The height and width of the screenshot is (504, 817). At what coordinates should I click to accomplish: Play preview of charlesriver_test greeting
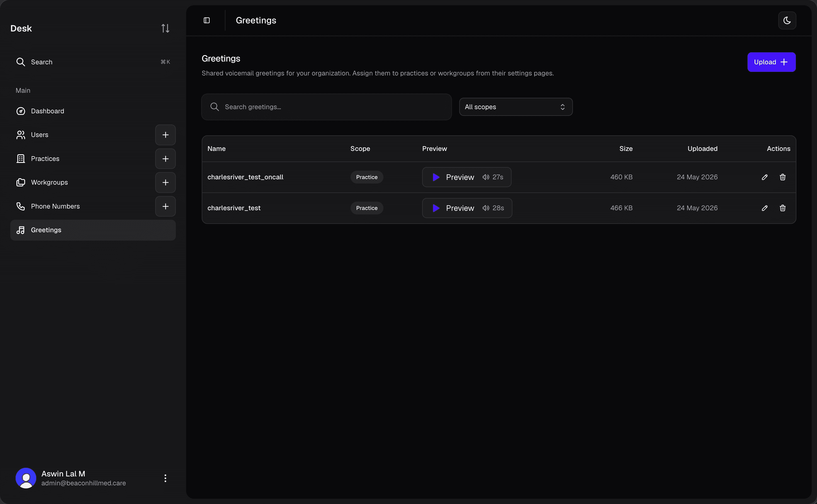coord(467,208)
